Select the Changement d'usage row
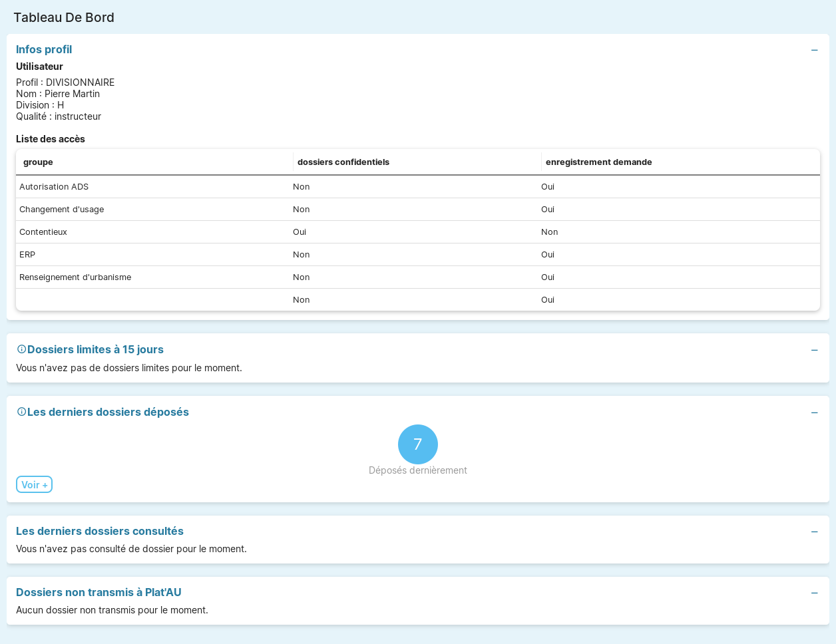This screenshot has height=644, width=836. 61,210
